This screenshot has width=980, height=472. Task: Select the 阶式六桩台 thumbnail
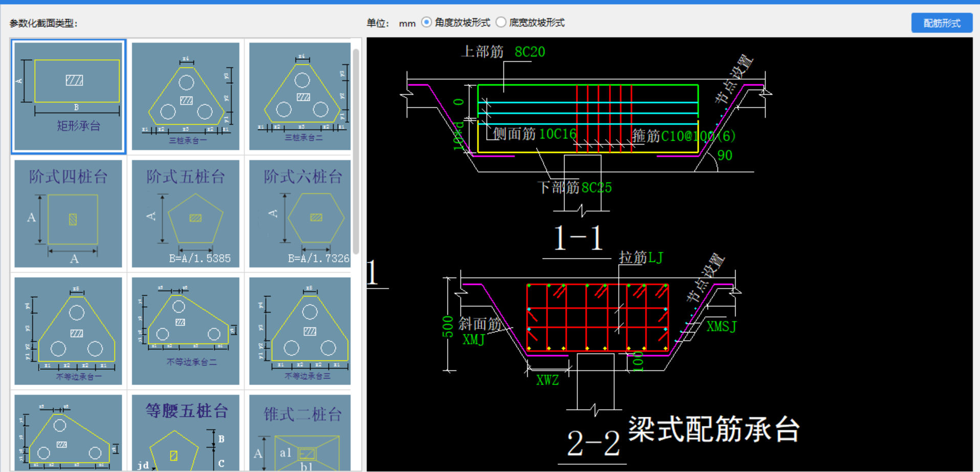(300, 214)
